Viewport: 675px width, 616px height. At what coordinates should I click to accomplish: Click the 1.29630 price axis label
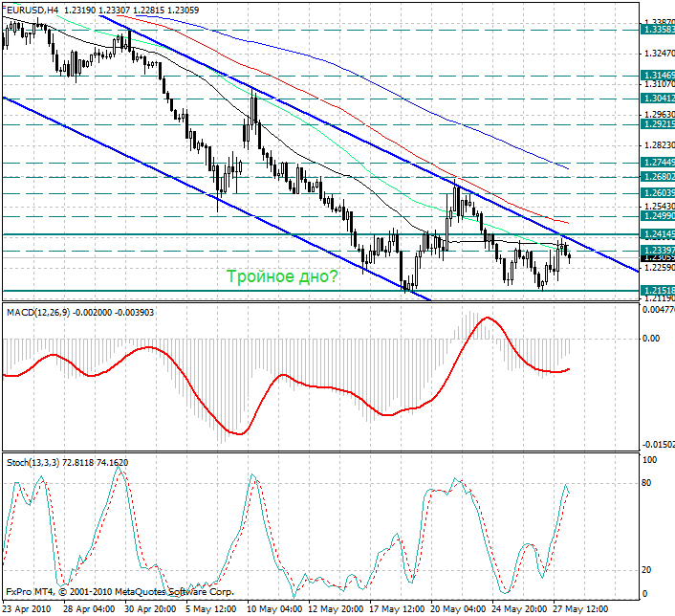click(659, 114)
